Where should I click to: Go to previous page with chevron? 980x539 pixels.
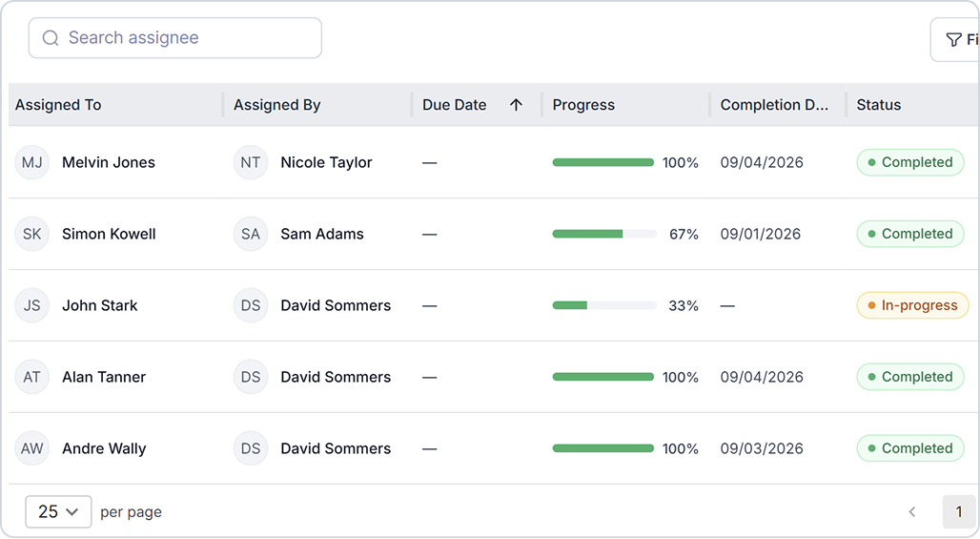[x=912, y=512]
